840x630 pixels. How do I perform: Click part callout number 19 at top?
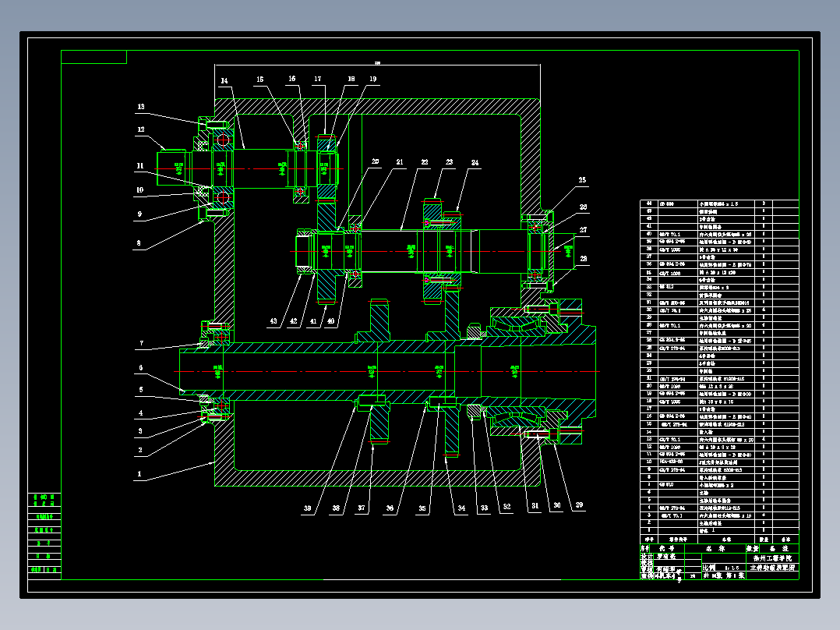tap(372, 79)
